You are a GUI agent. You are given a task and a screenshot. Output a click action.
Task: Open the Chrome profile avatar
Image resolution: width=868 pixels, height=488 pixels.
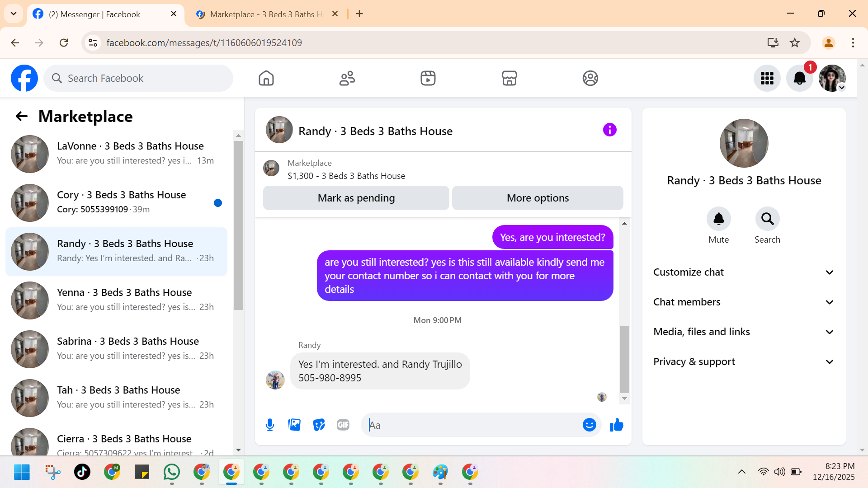point(829,42)
